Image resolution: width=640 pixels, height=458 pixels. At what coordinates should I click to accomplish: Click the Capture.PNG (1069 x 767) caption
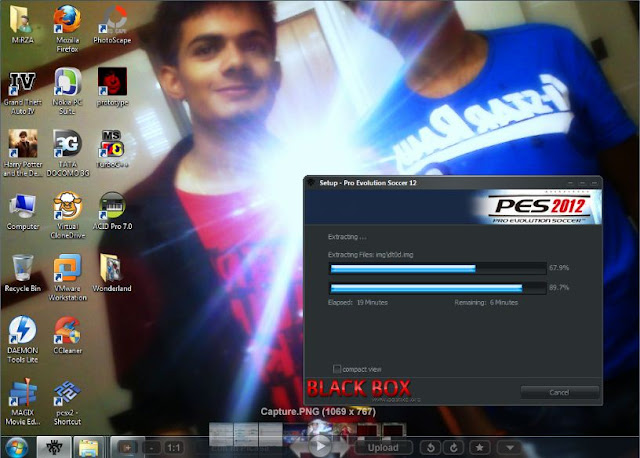point(318,411)
